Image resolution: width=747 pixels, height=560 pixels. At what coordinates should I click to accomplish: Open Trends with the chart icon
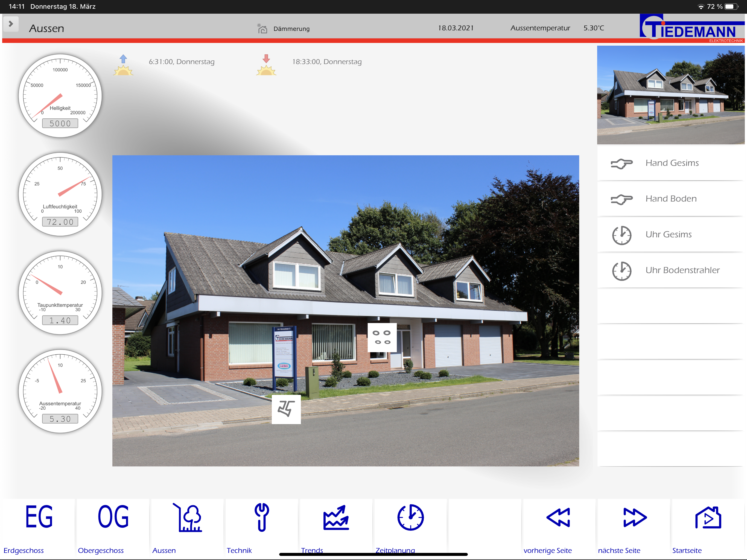click(x=336, y=517)
